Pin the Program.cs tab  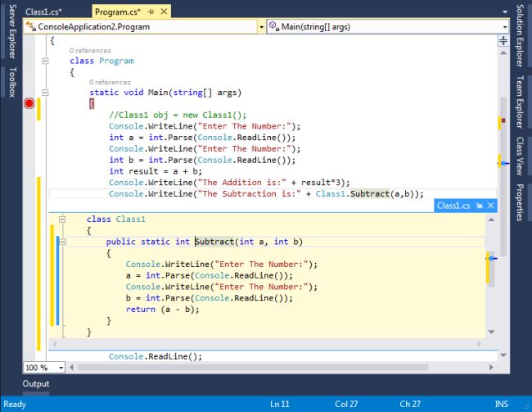coord(151,12)
